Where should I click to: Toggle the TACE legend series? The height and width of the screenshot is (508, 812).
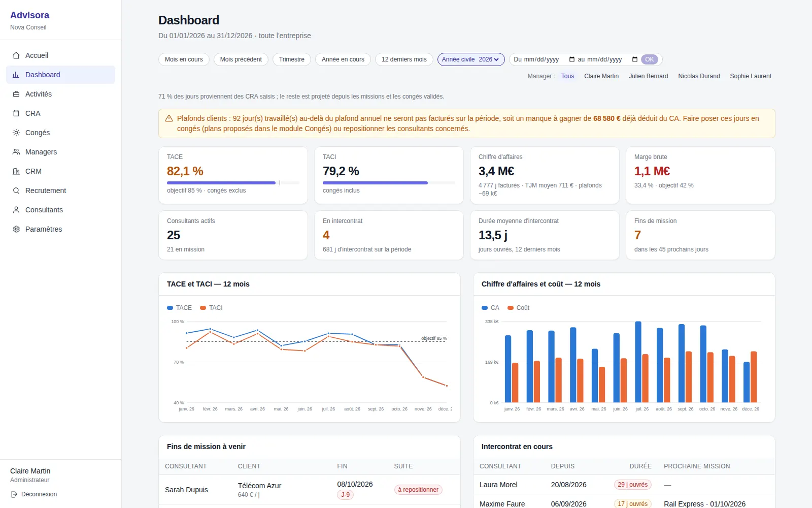tap(180, 308)
